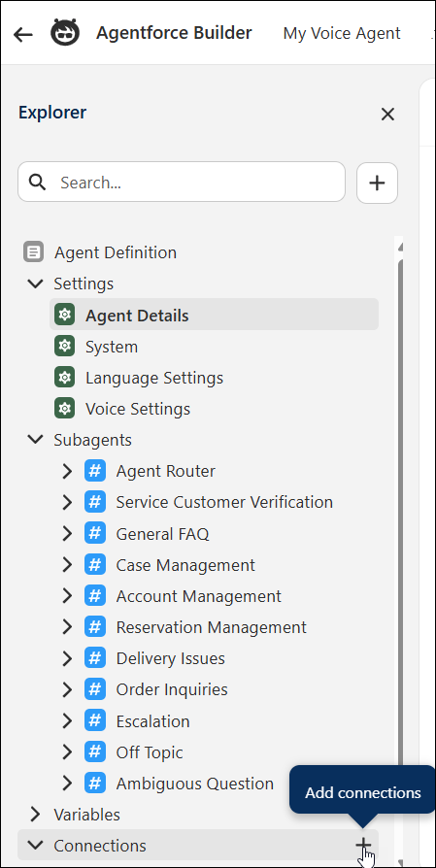This screenshot has height=868, width=436.
Task: Expand the Ambiguous Question chevron
Action: (67, 784)
